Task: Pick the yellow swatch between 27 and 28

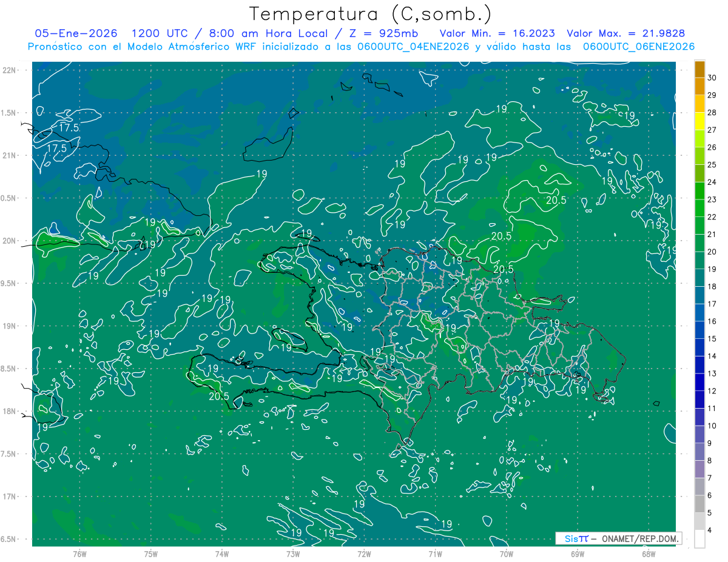Action: point(699,121)
